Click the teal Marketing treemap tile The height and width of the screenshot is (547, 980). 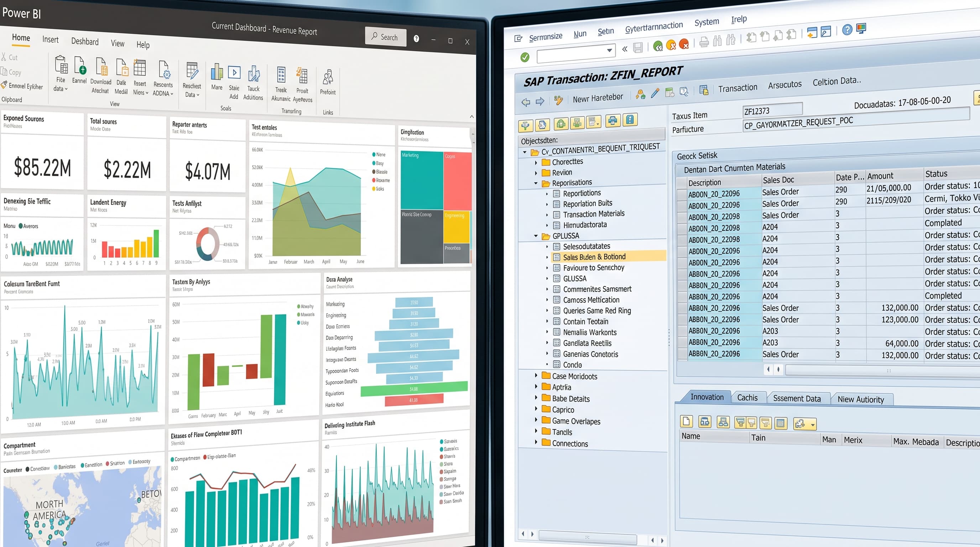[422, 180]
